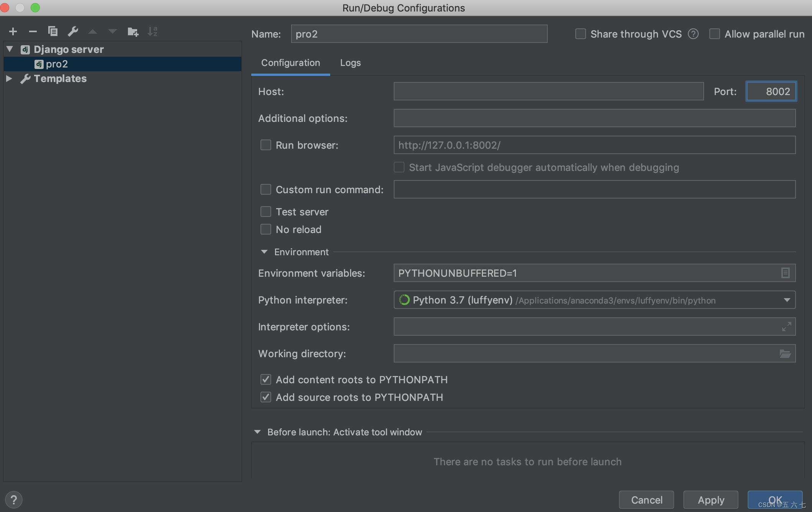
Task: Collapse the Django server tree node
Action: click(x=10, y=49)
